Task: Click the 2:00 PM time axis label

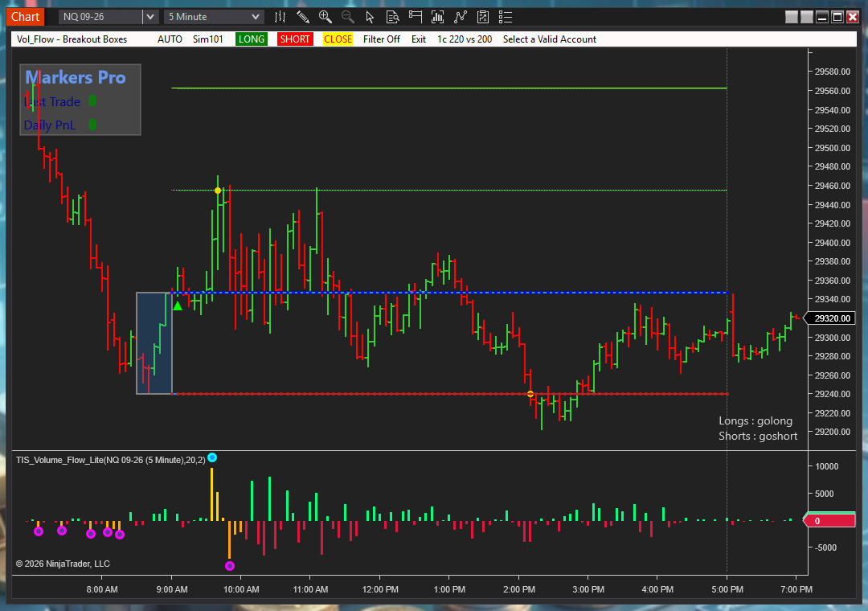Action: pos(518,589)
